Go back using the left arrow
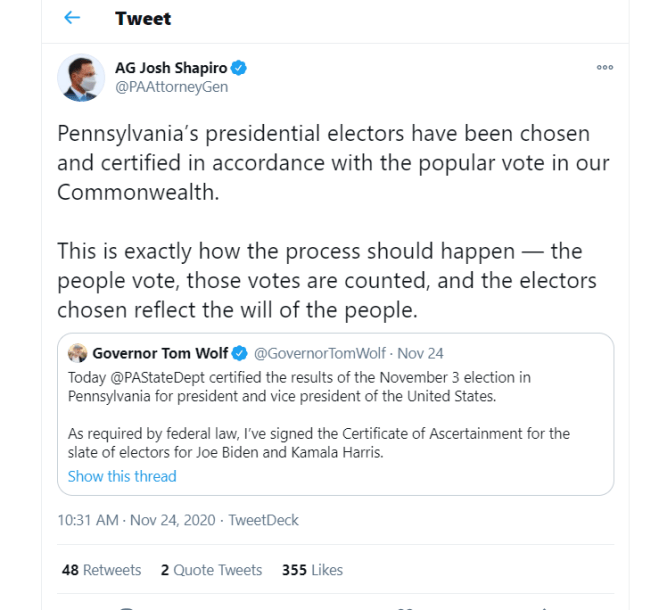Screen dimensions: 659x610 click(71, 19)
